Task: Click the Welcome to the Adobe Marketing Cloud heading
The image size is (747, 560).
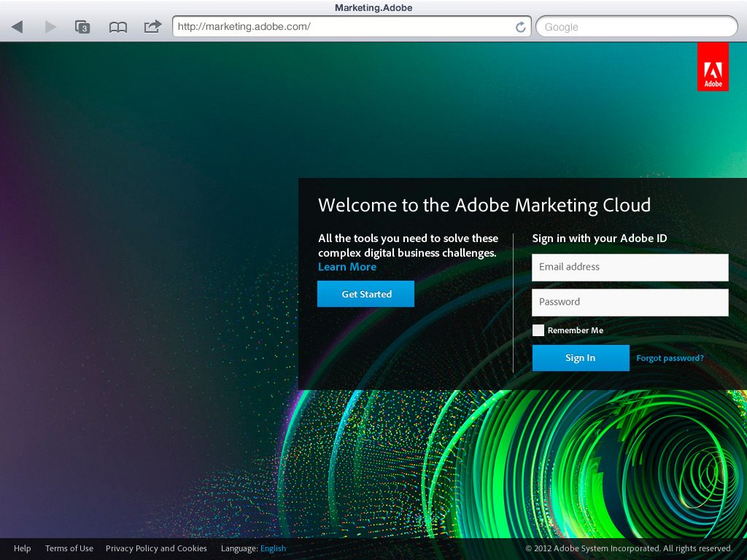Action: [484, 205]
